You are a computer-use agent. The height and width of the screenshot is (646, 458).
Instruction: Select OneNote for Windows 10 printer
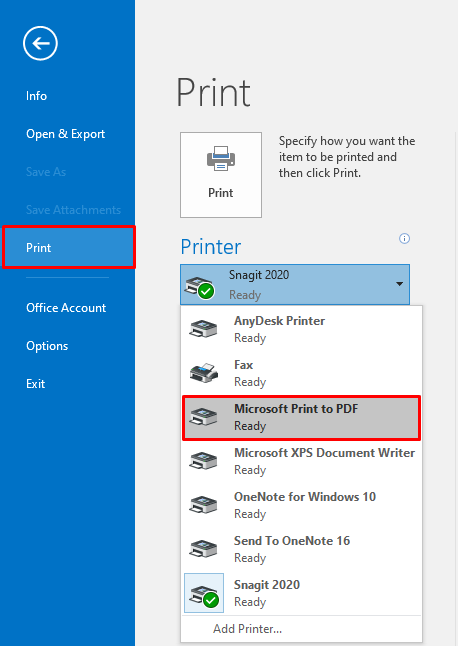tap(302, 505)
